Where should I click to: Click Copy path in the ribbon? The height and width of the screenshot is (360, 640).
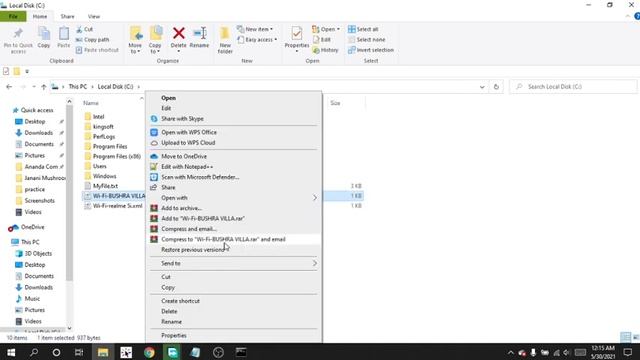click(x=93, y=40)
